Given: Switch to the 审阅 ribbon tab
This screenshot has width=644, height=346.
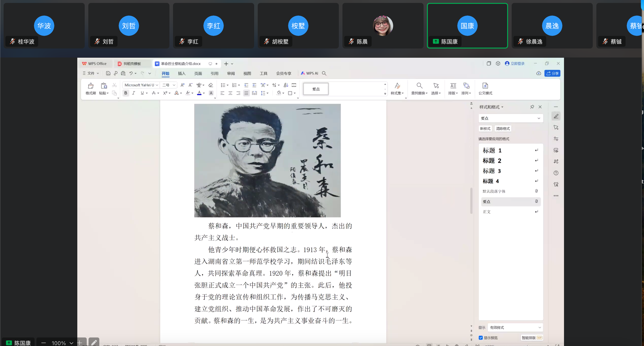Looking at the screenshot, I should 231,73.
